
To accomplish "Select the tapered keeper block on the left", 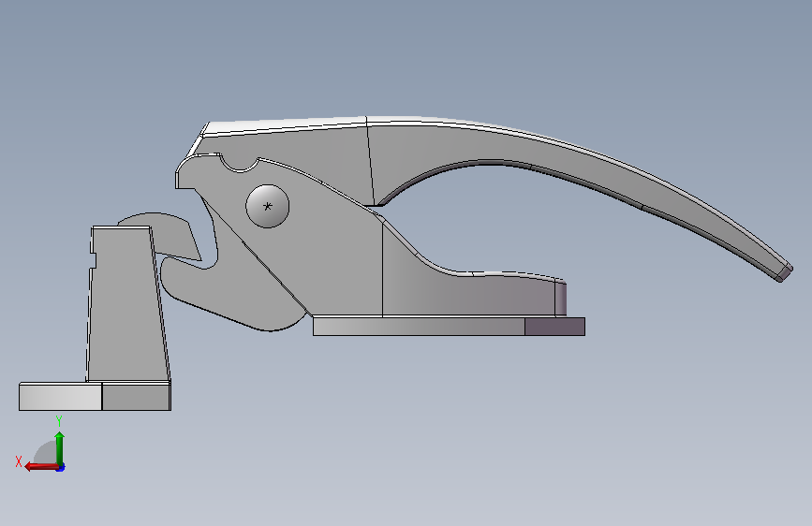I will [126, 305].
